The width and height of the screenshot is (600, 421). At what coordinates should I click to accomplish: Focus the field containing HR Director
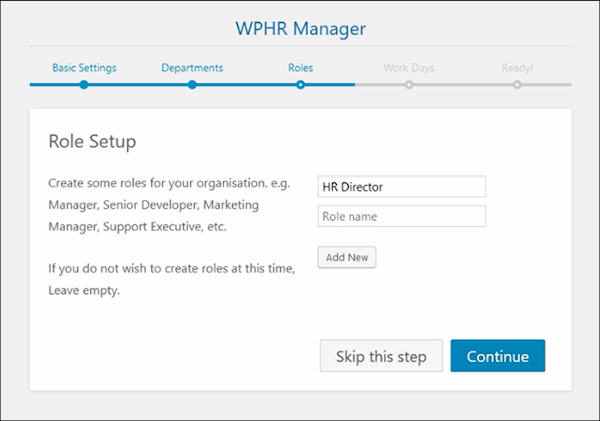click(401, 187)
